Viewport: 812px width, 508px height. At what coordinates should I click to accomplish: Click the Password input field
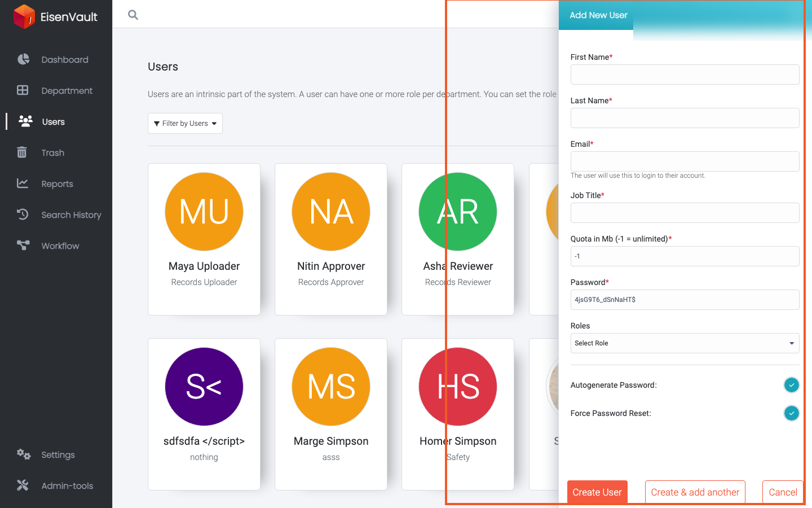(685, 300)
